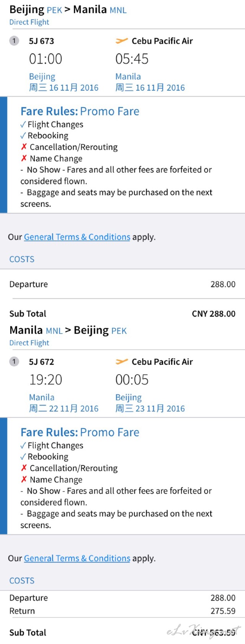
Task: Click the Return cost amount 275.59
Action: tap(223, 611)
